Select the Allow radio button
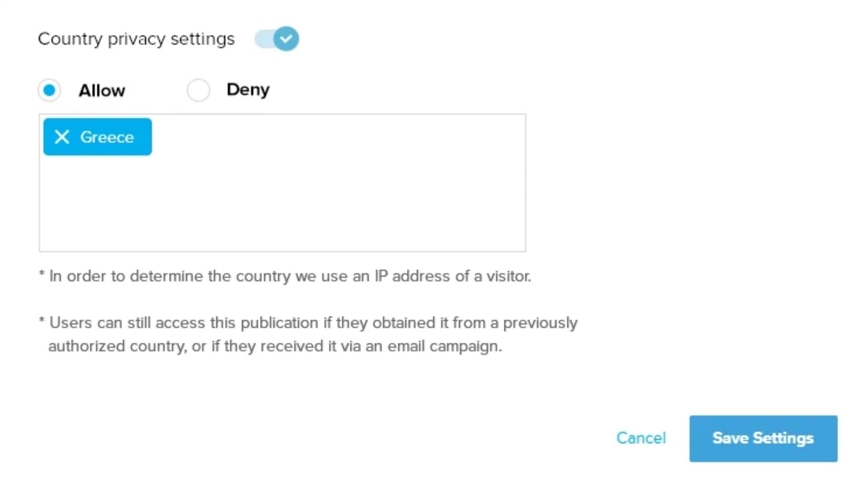This screenshot has height=495, width=868. (x=49, y=91)
